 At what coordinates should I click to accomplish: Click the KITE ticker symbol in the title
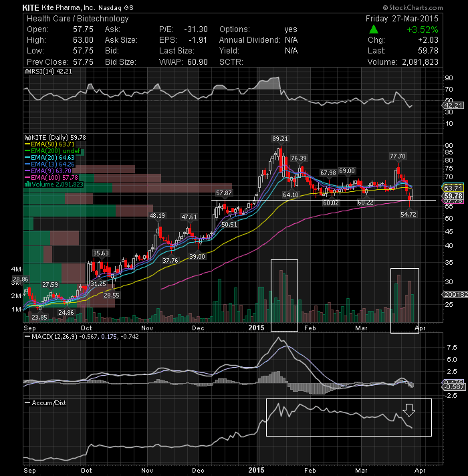[31, 7]
